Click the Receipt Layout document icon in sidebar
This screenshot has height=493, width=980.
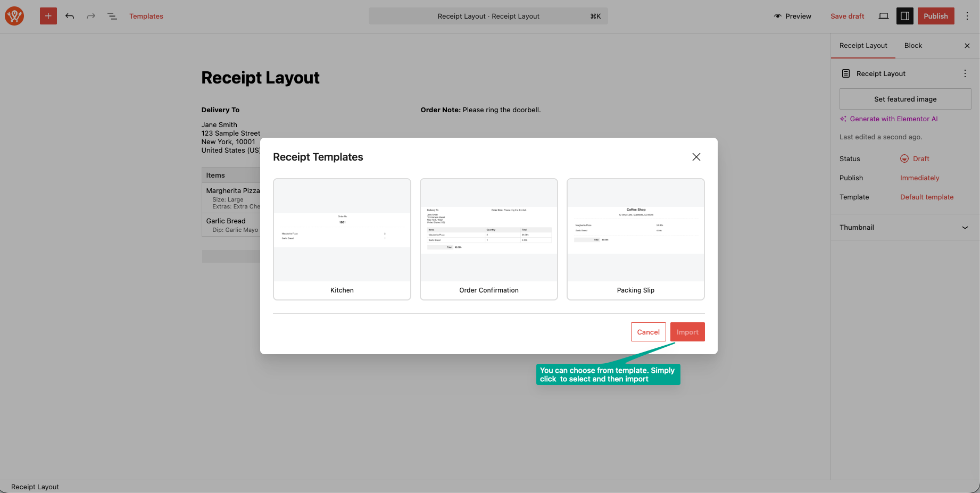(846, 73)
